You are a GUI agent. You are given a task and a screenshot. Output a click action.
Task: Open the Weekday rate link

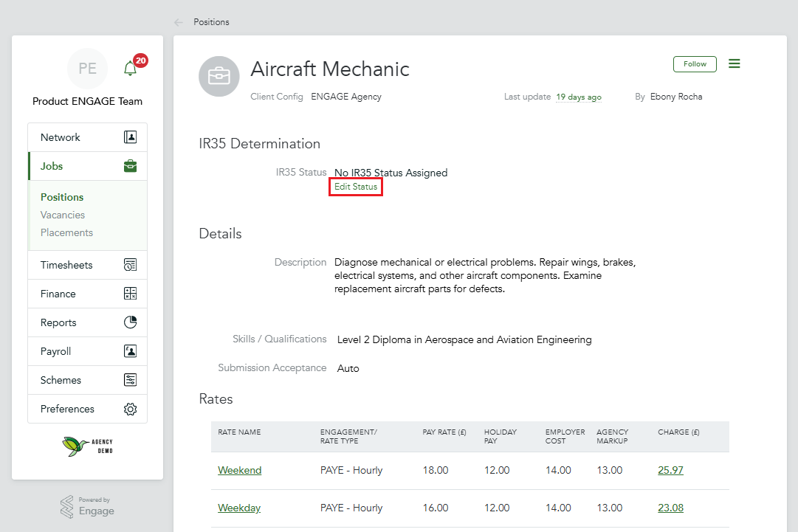[x=239, y=508]
